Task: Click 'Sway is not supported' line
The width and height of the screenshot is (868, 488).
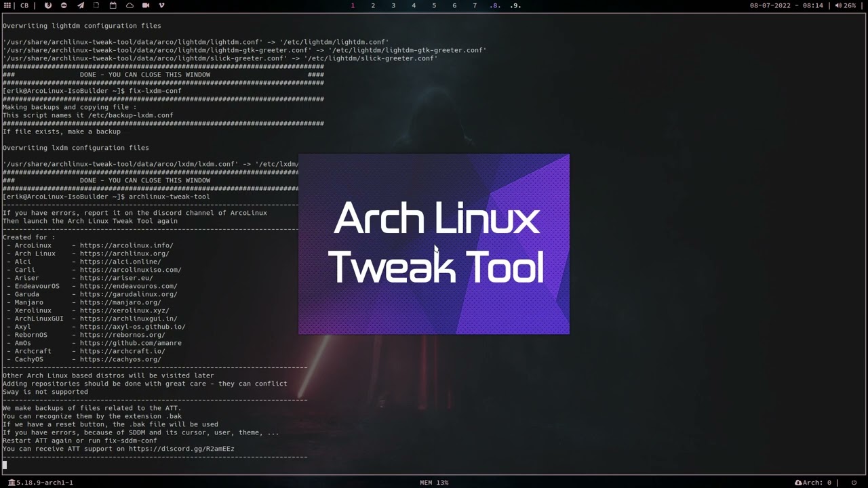Action: click(45, 392)
